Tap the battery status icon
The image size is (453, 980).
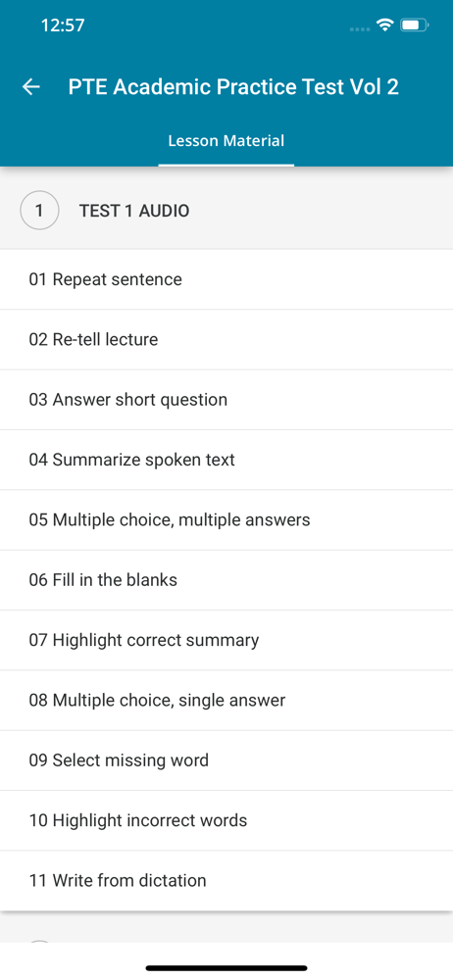pos(414,25)
